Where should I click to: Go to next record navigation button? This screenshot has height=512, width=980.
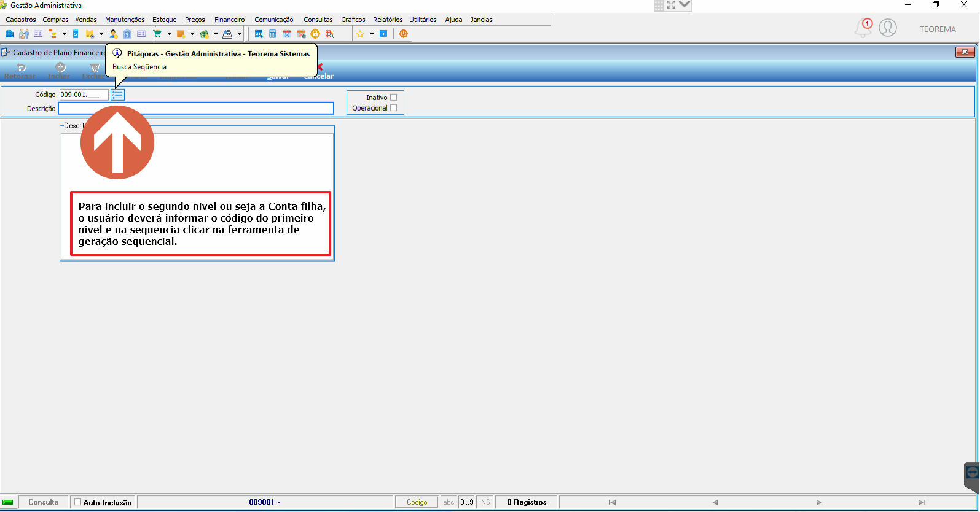click(x=818, y=502)
